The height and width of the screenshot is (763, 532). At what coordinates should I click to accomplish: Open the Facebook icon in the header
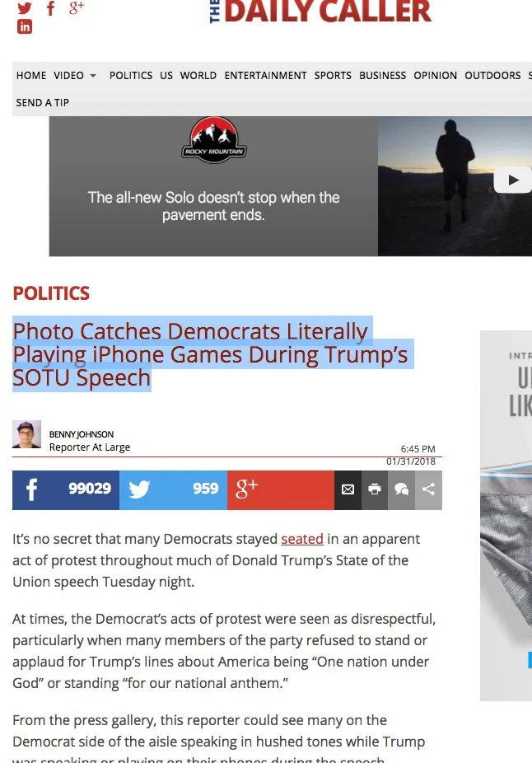click(x=50, y=7)
